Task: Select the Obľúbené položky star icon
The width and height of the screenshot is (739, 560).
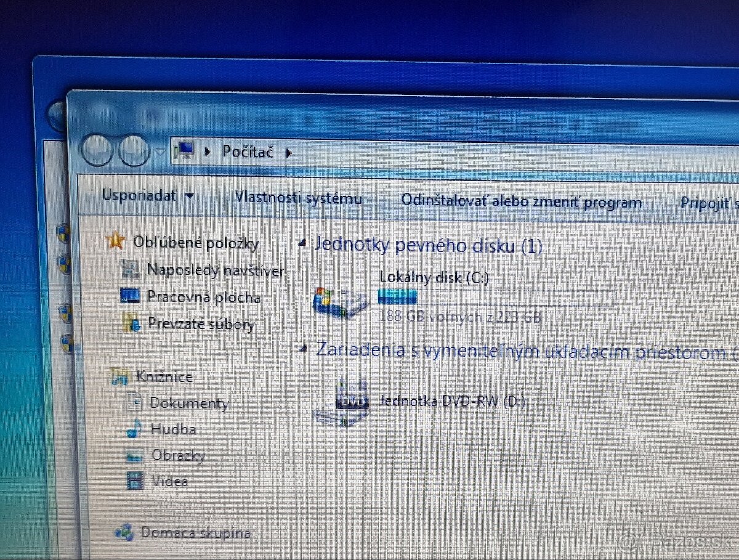Action: [x=116, y=241]
